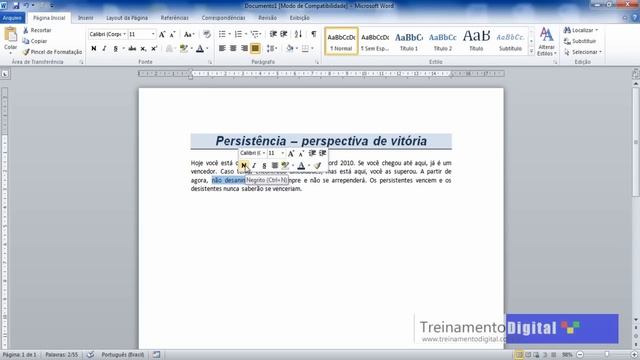The image size is (640, 360).
Task: Open the Aa change case menu
Action: click(x=189, y=34)
